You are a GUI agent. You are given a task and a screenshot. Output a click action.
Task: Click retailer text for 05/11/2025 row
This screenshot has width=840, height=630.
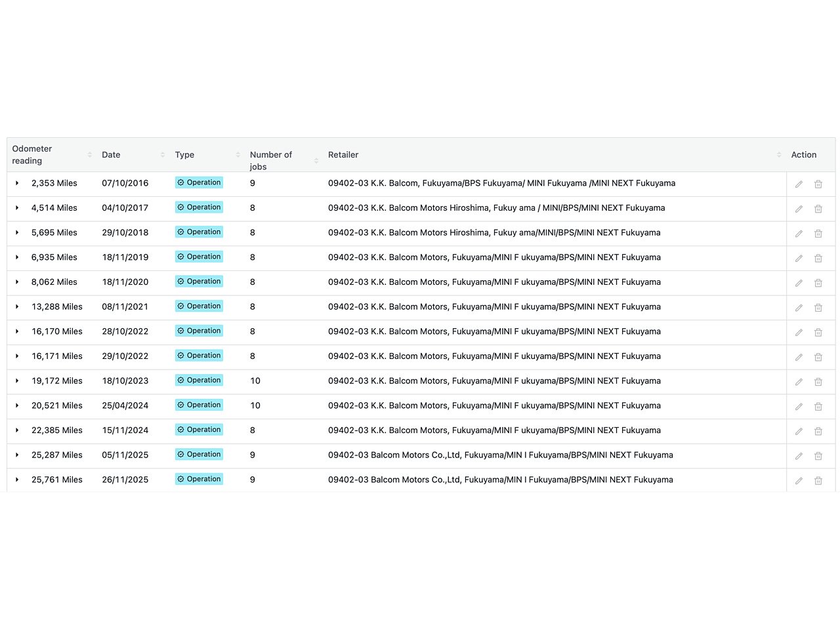click(501, 455)
